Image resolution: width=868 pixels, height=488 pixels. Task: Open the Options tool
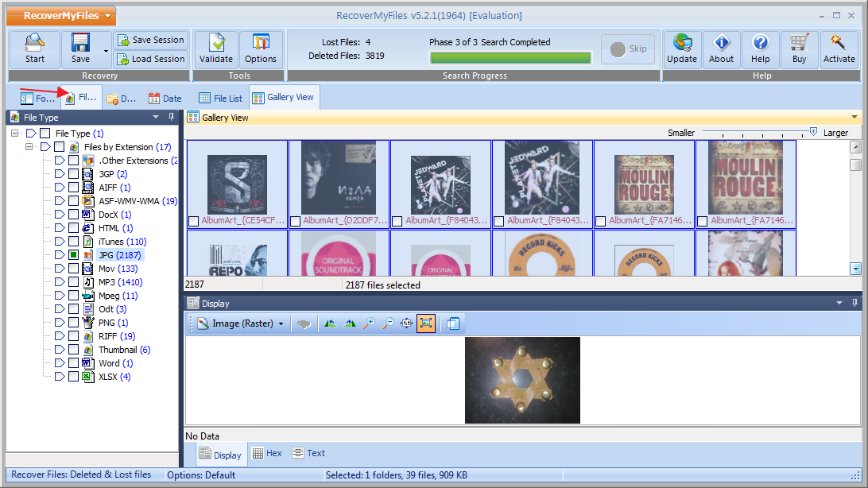click(260, 49)
